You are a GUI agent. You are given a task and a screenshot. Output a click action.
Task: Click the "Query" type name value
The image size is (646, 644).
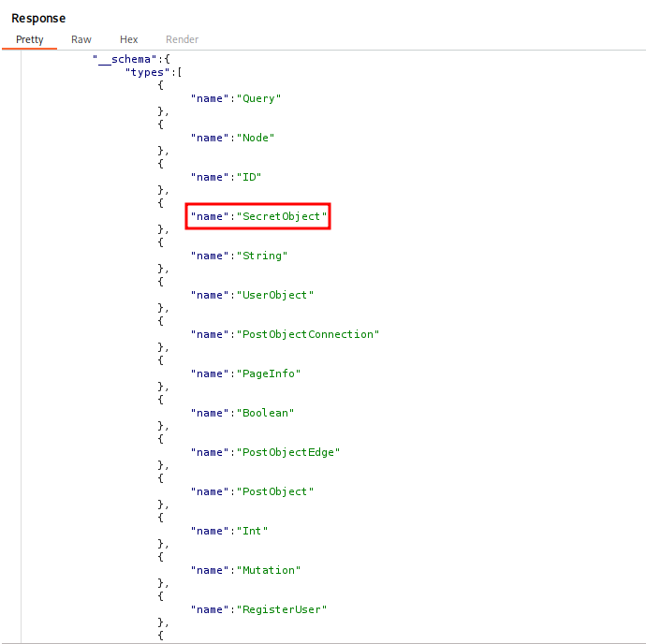tap(258, 98)
